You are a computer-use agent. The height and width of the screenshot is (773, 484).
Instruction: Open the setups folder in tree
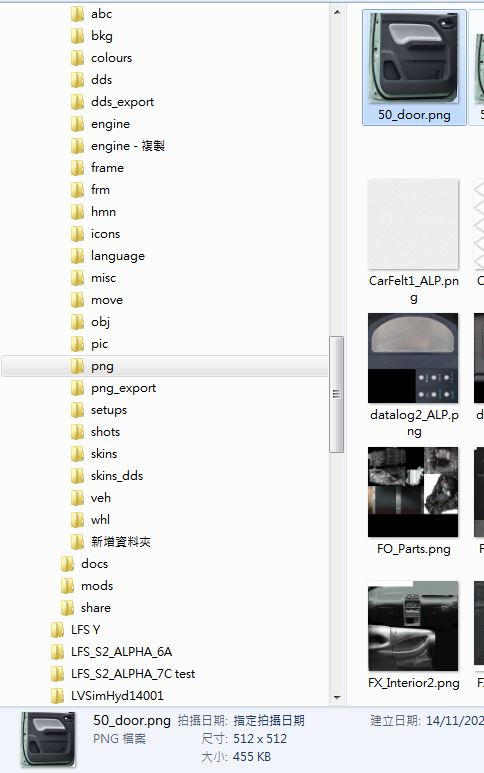tap(109, 410)
